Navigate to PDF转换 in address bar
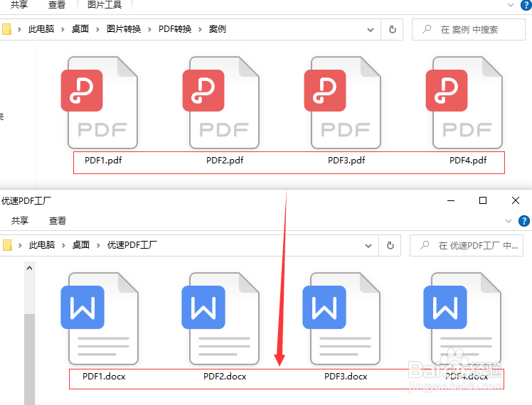 (175, 29)
